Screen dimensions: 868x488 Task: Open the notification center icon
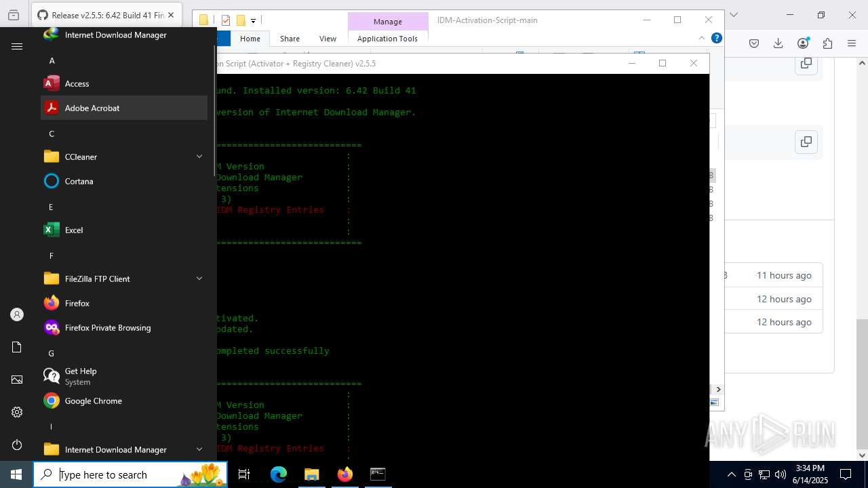pyautogui.click(x=846, y=474)
